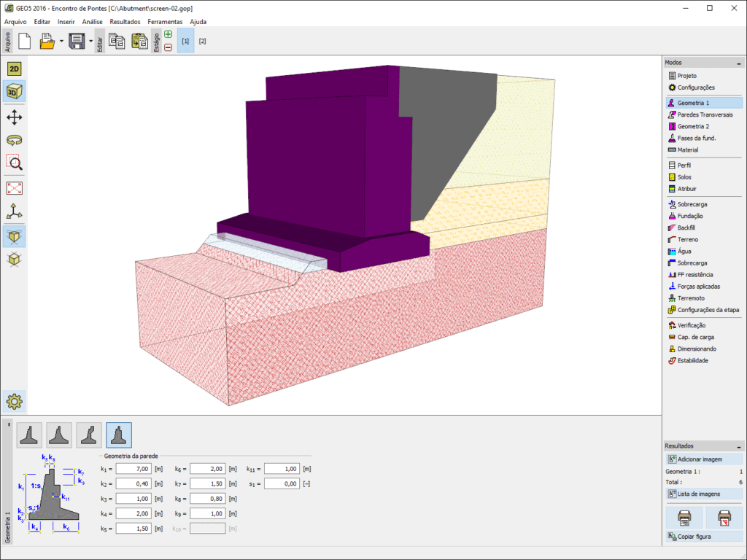Save the file with disk icon
Screen dimensions: 747x560
pos(76,41)
